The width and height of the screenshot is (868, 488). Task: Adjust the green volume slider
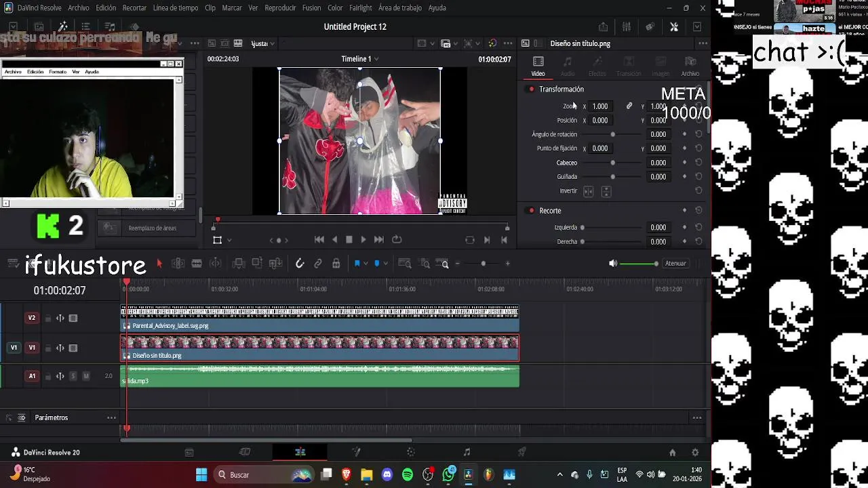[x=638, y=264]
